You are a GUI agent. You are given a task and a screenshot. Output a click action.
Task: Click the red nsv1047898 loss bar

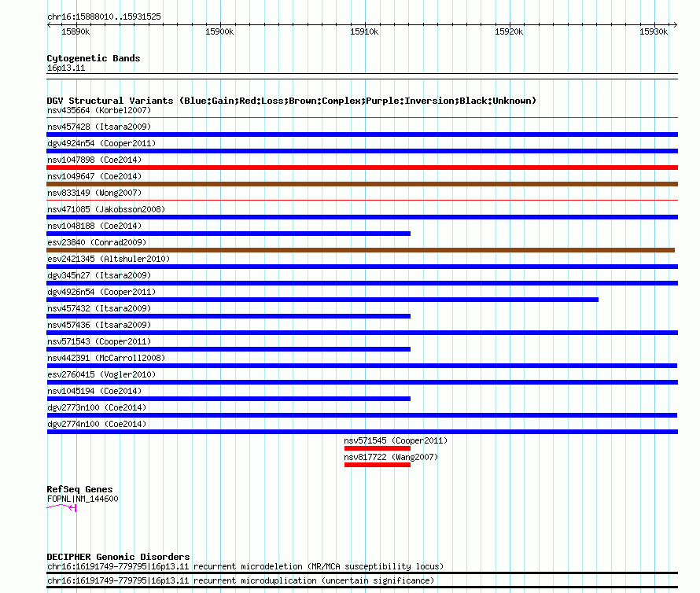click(x=362, y=168)
